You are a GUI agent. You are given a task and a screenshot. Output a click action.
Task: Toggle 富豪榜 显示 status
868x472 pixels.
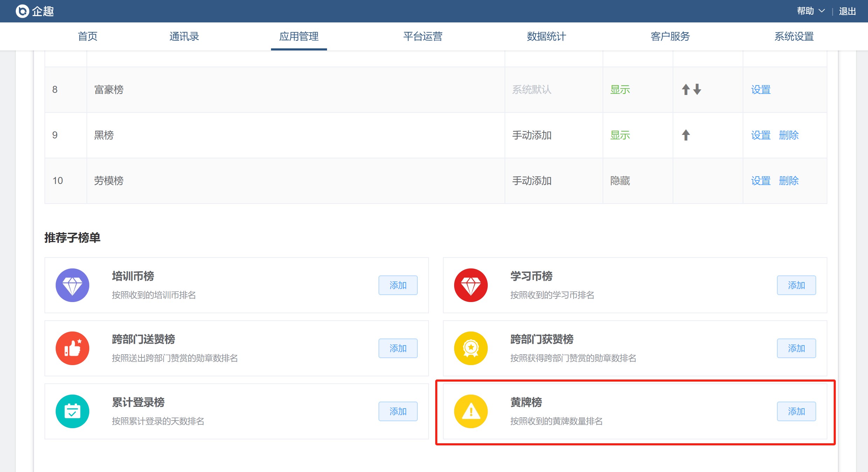point(620,90)
